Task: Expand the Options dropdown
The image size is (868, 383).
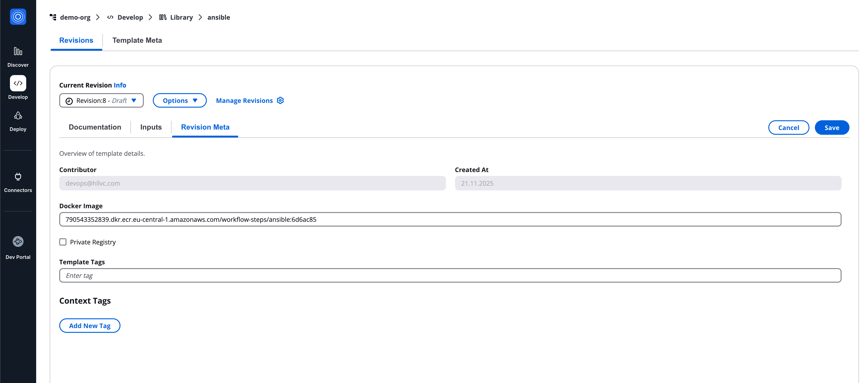Action: (x=180, y=100)
